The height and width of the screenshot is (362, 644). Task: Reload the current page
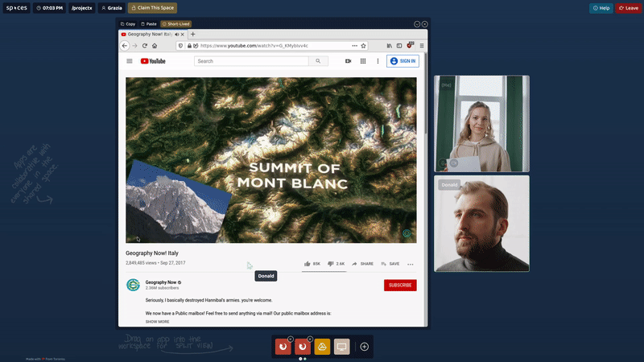pyautogui.click(x=145, y=46)
